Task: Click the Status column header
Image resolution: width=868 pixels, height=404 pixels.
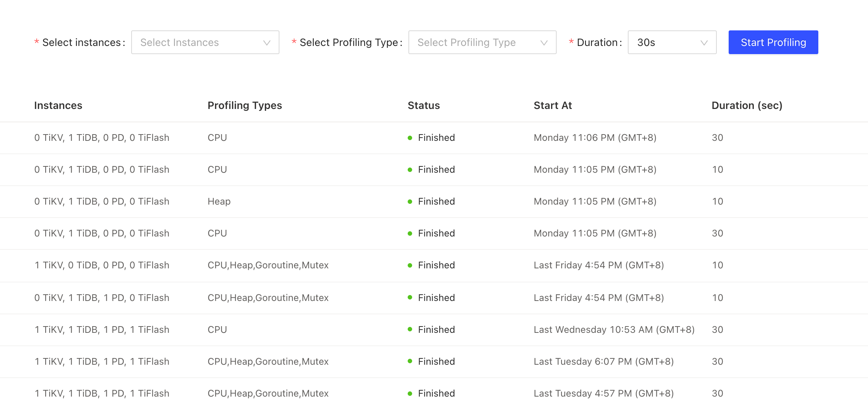Action: (424, 106)
